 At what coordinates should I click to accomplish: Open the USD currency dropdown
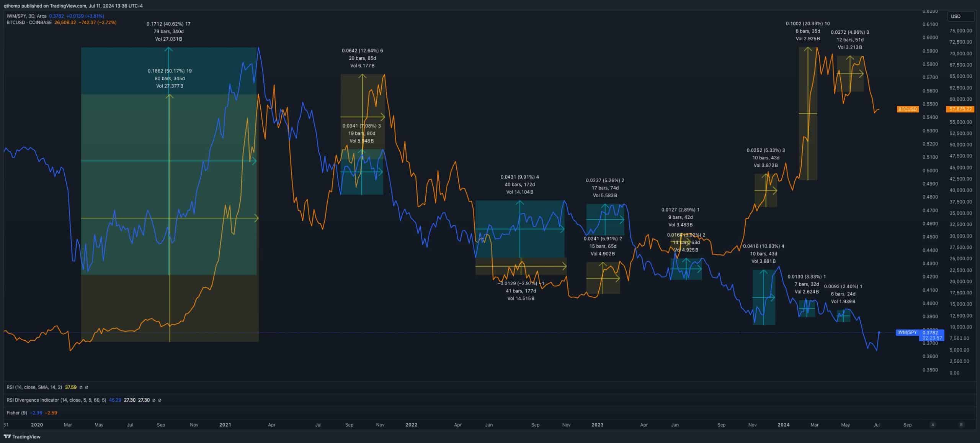960,16
